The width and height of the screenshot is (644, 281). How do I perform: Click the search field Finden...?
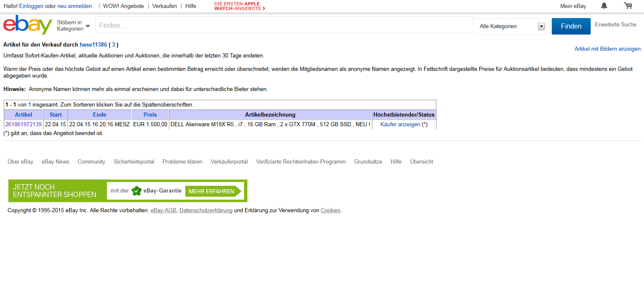tap(284, 26)
